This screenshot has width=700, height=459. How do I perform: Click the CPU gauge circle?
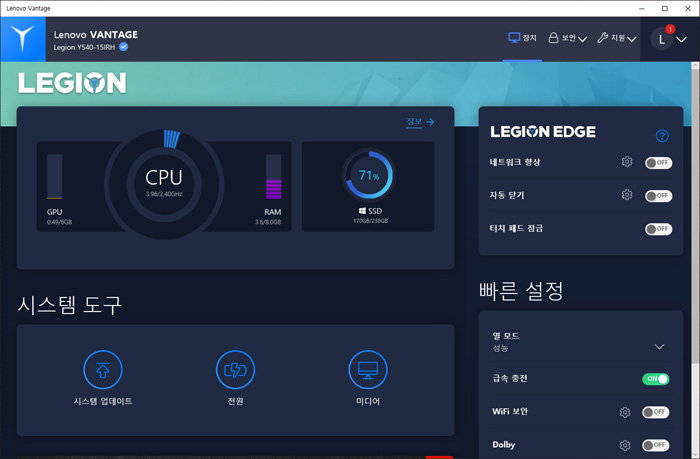[164, 184]
